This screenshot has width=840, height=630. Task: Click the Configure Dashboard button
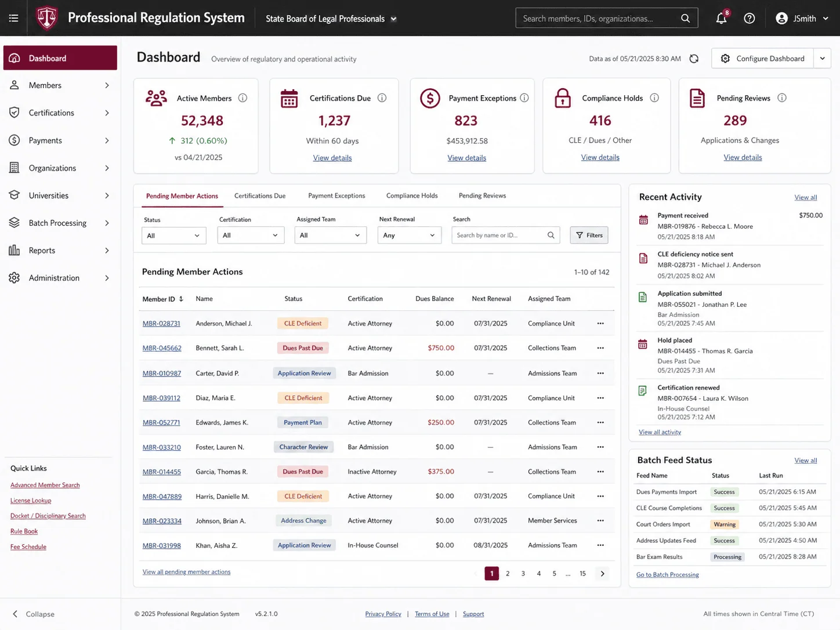763,59
